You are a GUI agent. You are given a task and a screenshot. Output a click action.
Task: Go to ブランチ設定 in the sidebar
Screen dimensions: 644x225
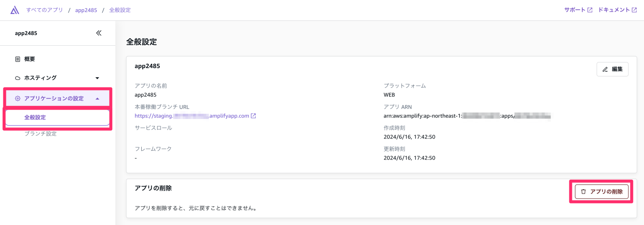[x=40, y=133]
